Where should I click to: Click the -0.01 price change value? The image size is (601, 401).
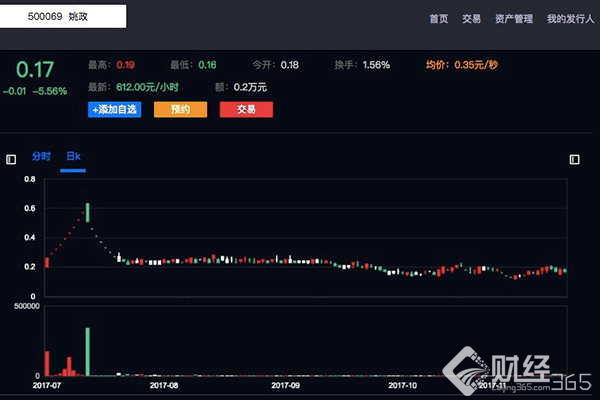(x=15, y=91)
